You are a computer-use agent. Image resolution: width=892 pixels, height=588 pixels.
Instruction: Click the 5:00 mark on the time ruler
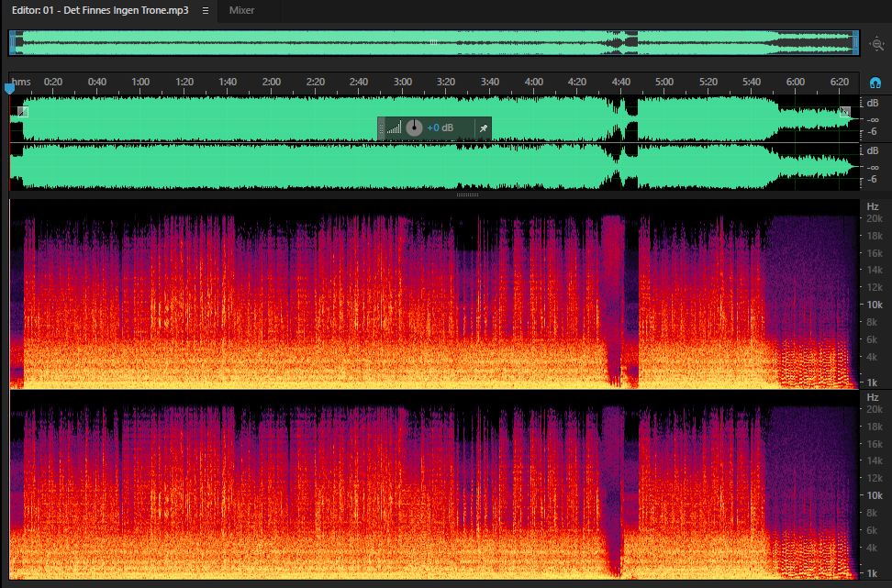tap(664, 82)
